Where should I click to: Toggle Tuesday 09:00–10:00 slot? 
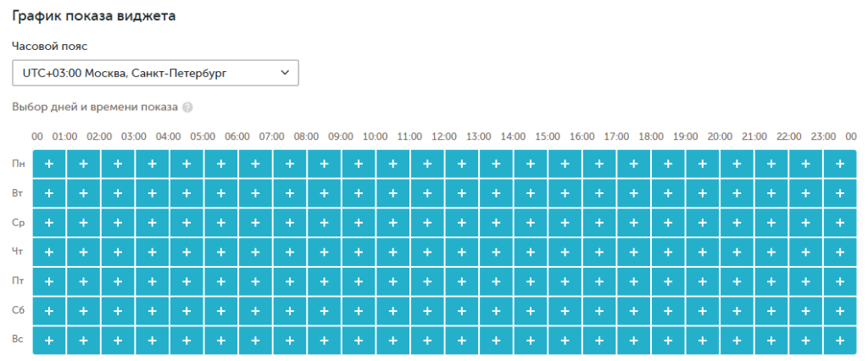click(359, 193)
